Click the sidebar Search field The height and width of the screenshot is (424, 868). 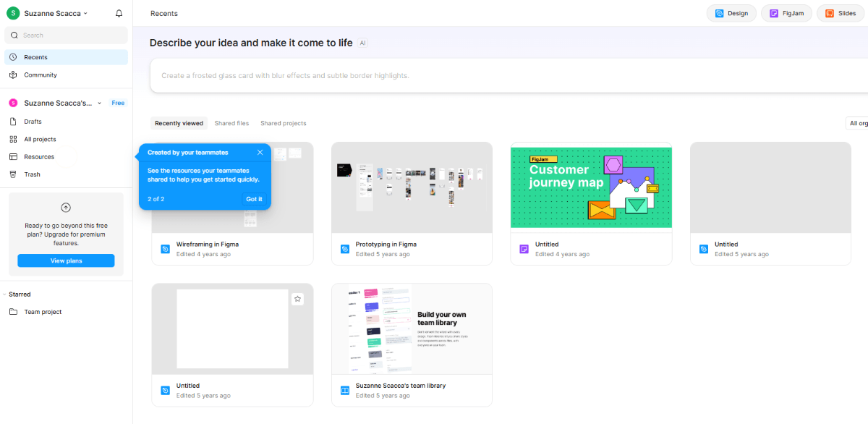point(66,35)
